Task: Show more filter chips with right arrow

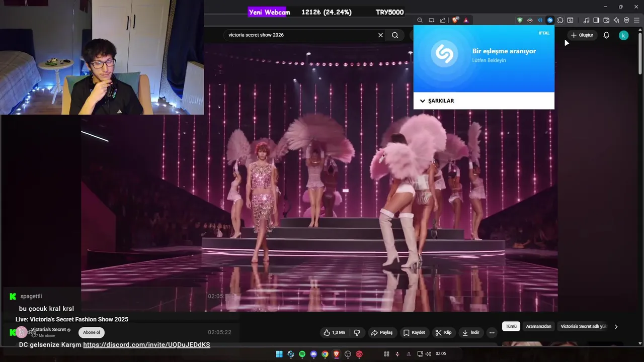Action: pos(616,326)
